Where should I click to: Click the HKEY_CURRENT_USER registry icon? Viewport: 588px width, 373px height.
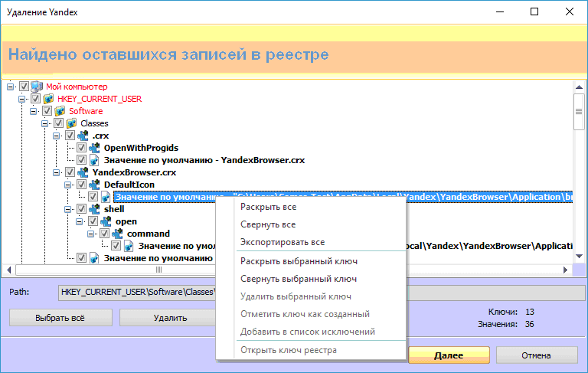48,99
